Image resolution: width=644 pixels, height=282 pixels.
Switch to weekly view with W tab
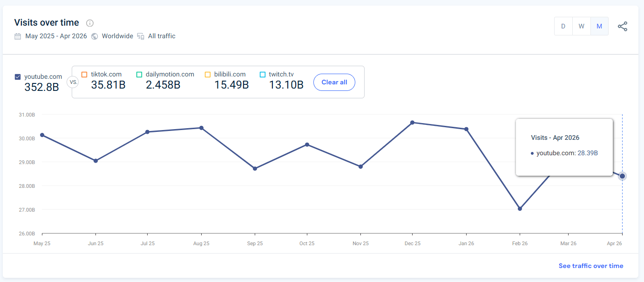[582, 27]
